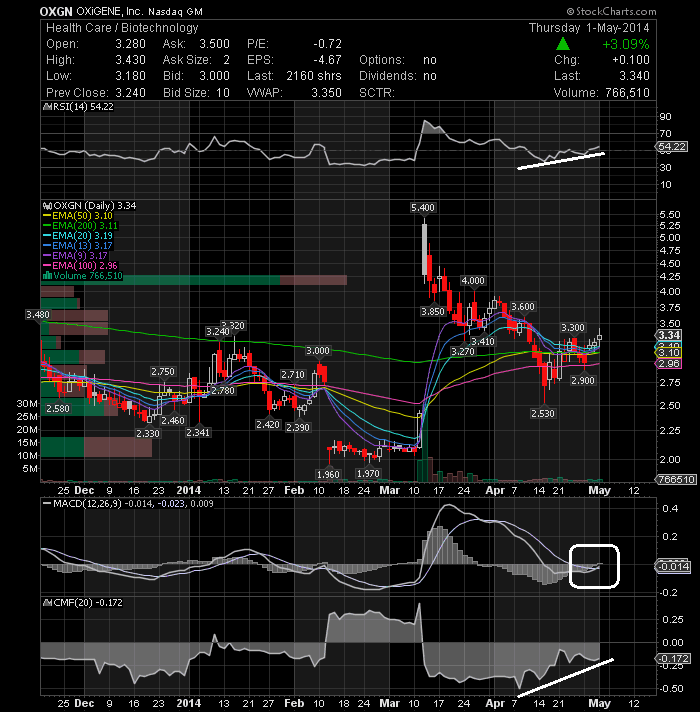Click the +3.09% percent change value
Screen dimensions: 700x712
point(626,44)
